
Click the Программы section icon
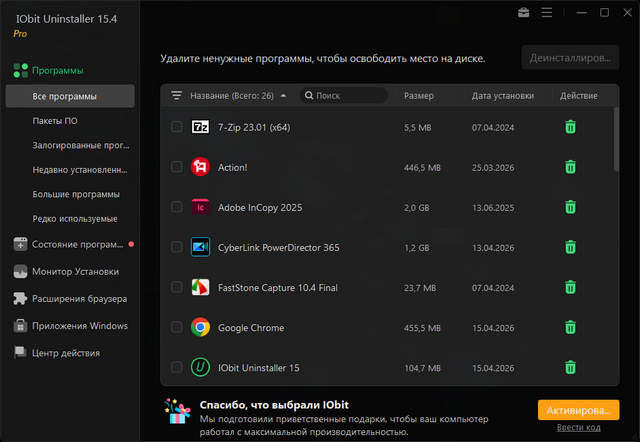[x=21, y=70]
